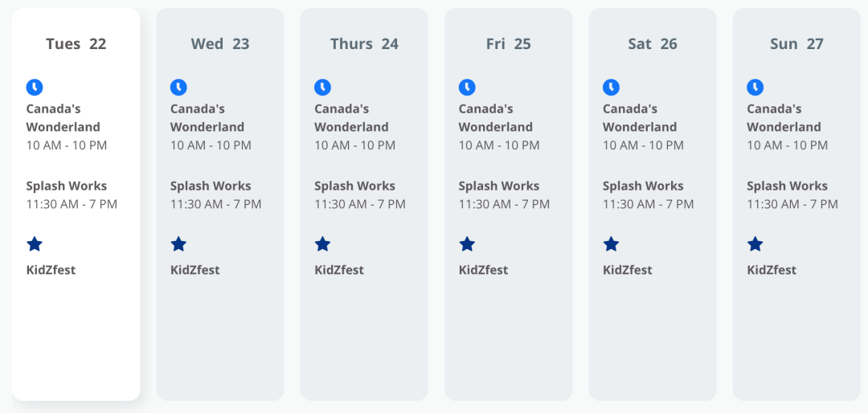Click Splash Works label on Tues 22
The width and height of the screenshot is (868, 413).
[x=67, y=186]
